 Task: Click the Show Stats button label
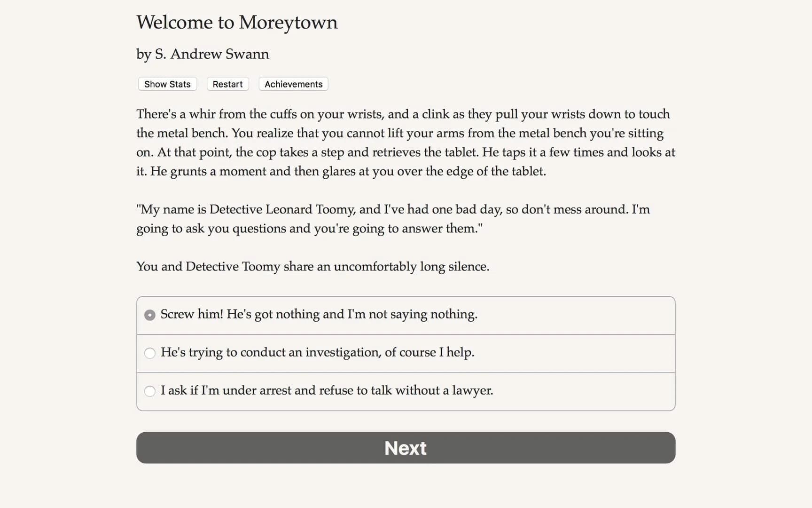click(x=167, y=84)
